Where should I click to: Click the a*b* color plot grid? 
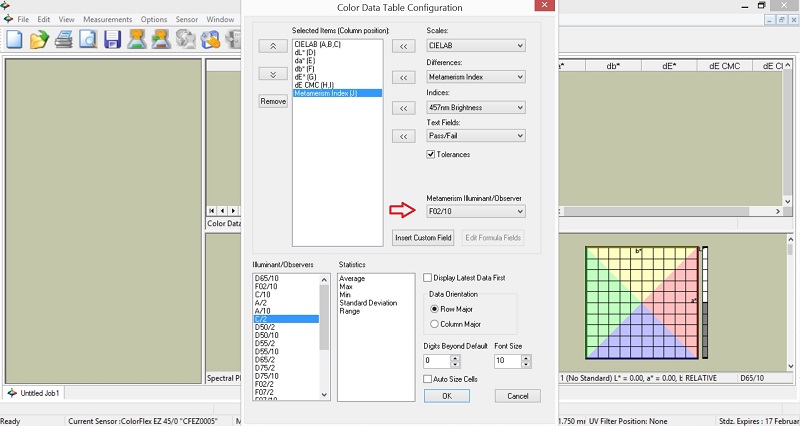[642, 303]
